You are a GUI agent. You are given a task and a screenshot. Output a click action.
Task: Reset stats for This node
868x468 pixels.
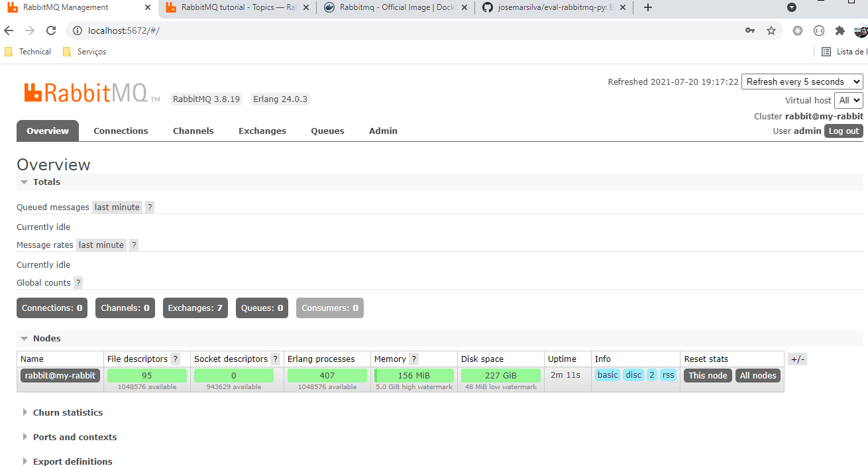[x=708, y=375]
